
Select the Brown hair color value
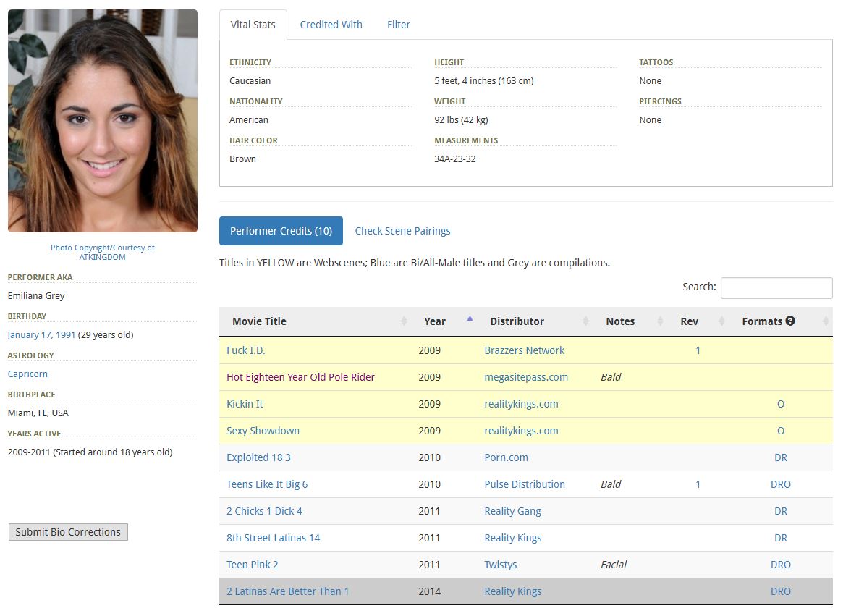242,159
